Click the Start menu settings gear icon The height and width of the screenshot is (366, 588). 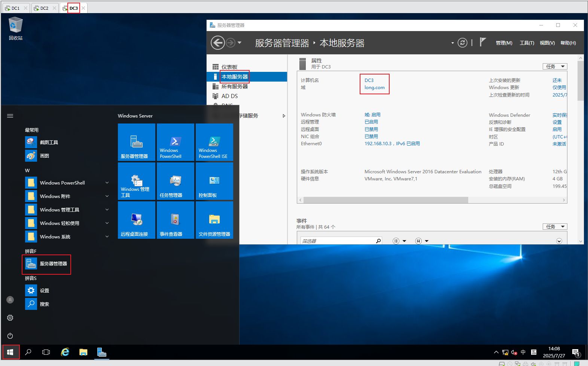tap(10, 318)
